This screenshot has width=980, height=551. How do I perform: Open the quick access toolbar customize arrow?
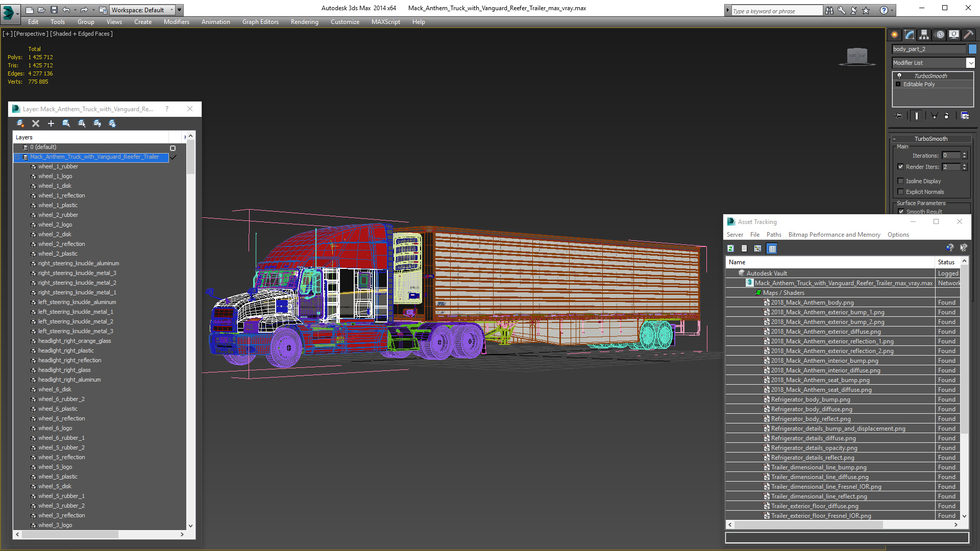pyautogui.click(x=180, y=10)
